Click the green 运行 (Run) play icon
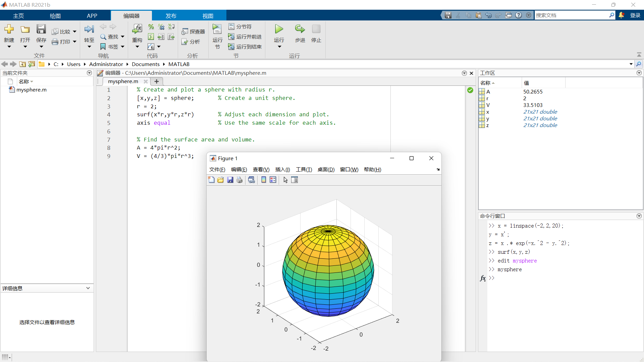Viewport: 644px width, 362px height. 279,29
